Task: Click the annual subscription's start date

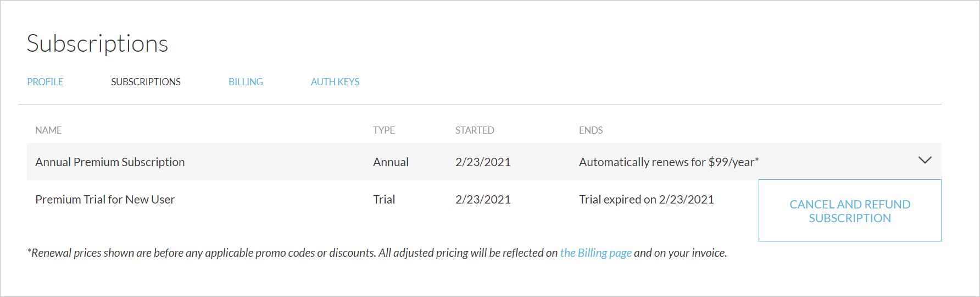Action: tap(483, 162)
